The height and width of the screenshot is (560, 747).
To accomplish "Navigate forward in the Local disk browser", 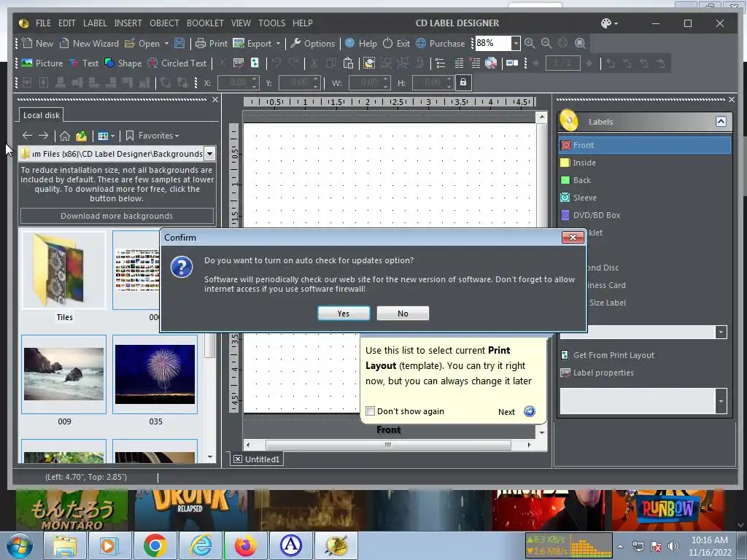I will (x=43, y=136).
